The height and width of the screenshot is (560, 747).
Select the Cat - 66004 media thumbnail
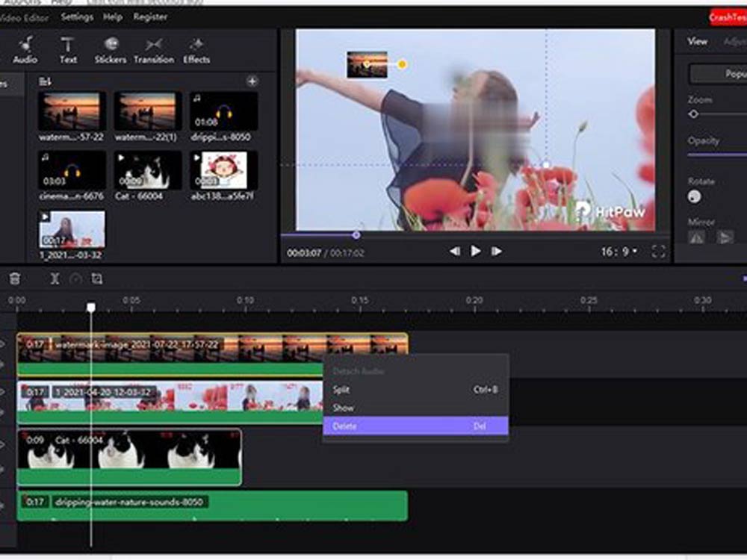coord(148,170)
